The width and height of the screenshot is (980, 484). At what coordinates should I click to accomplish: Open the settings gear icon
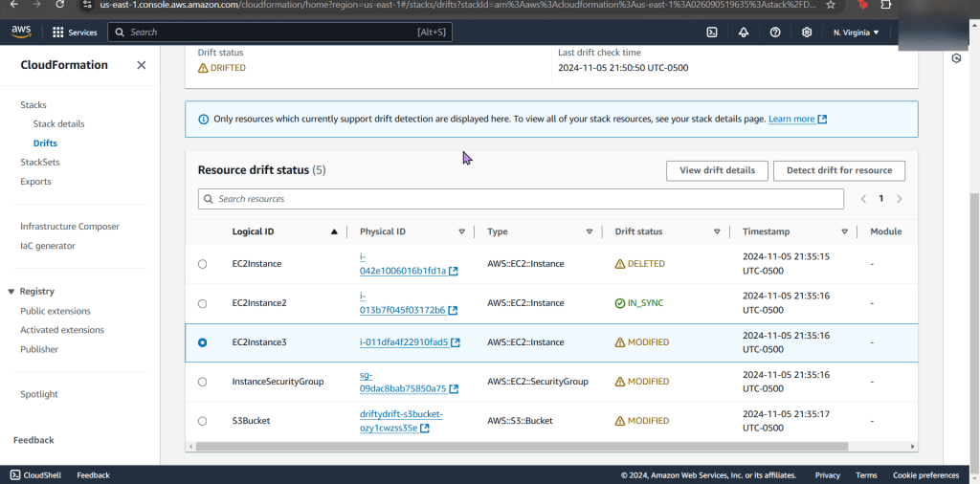point(807,33)
